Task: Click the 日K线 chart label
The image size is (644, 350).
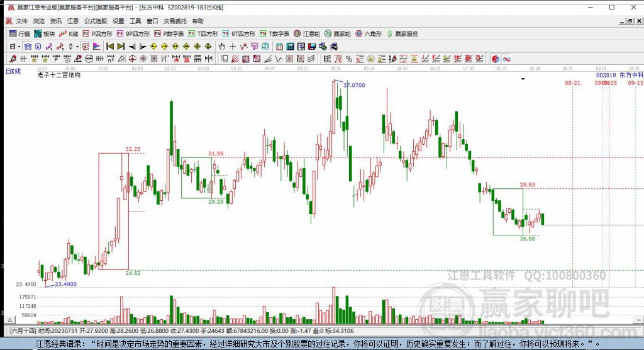Action: pos(13,71)
